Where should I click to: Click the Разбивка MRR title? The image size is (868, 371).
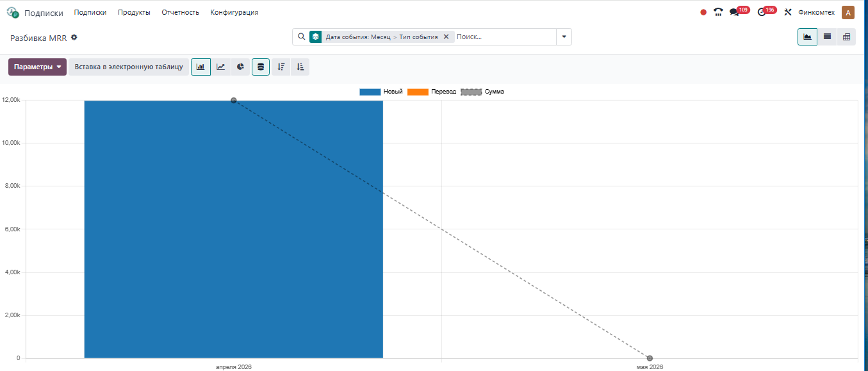click(38, 38)
